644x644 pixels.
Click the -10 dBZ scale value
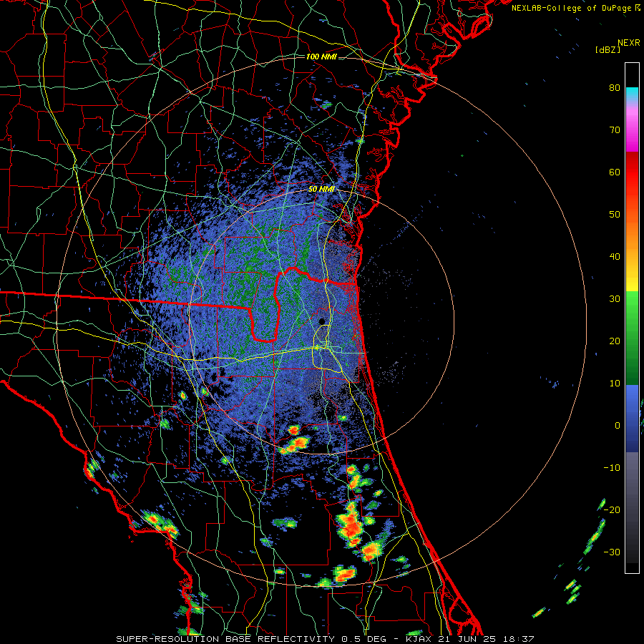pyautogui.click(x=612, y=468)
